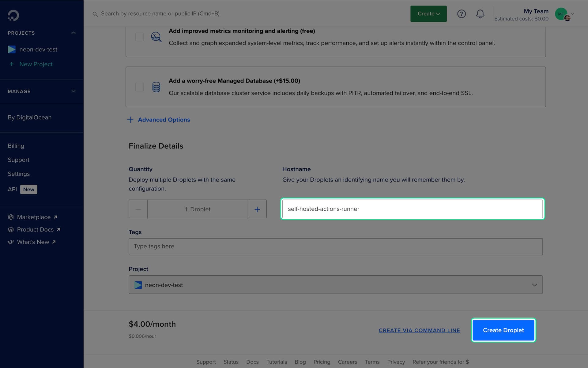
Task: Enable improved metrics monitoring and alerting
Action: (x=139, y=37)
